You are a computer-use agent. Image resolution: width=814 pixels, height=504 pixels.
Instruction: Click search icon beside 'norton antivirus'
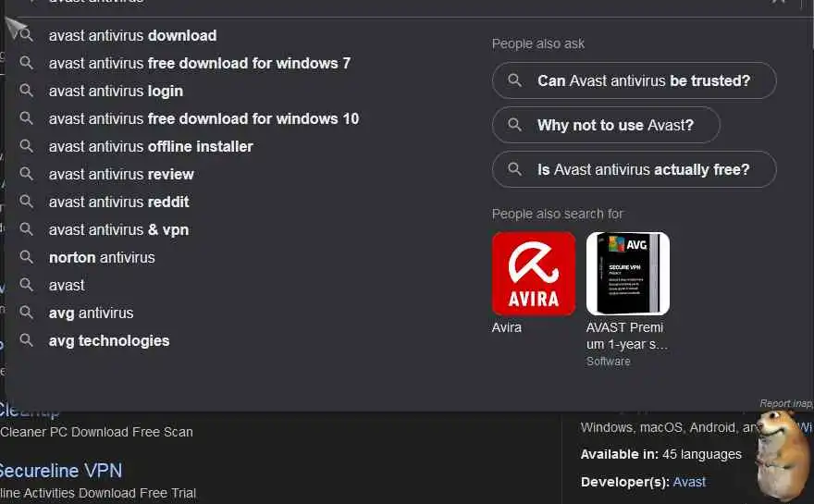(26, 257)
